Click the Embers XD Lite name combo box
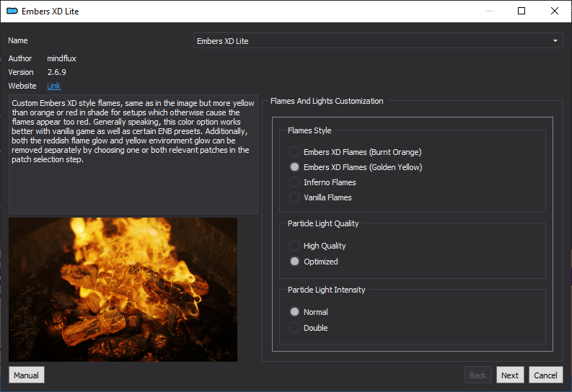Screen dimensions: 572x392 point(378,41)
